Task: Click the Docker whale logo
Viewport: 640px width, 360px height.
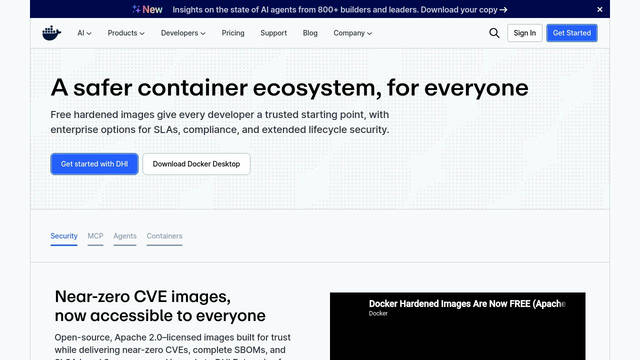Action: coord(51,33)
